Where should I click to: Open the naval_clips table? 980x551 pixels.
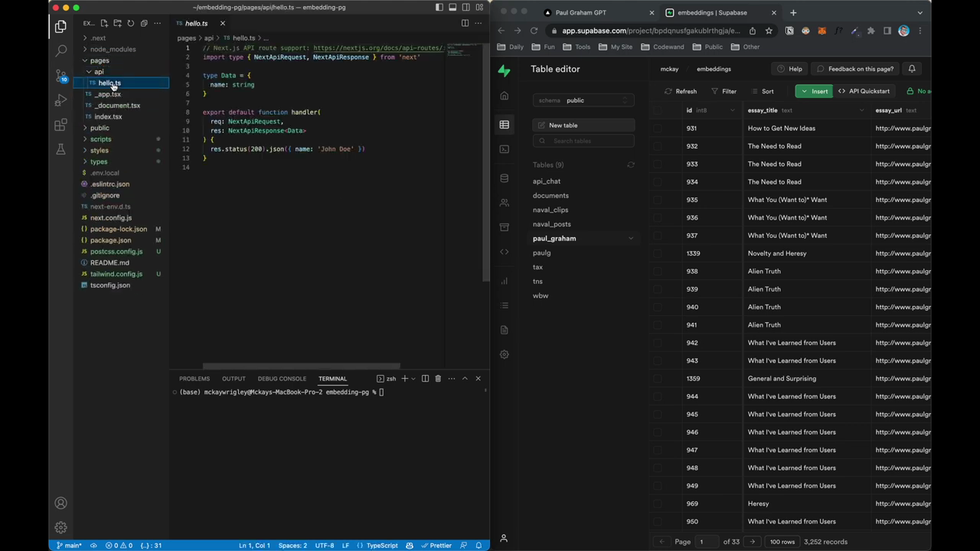550,210
